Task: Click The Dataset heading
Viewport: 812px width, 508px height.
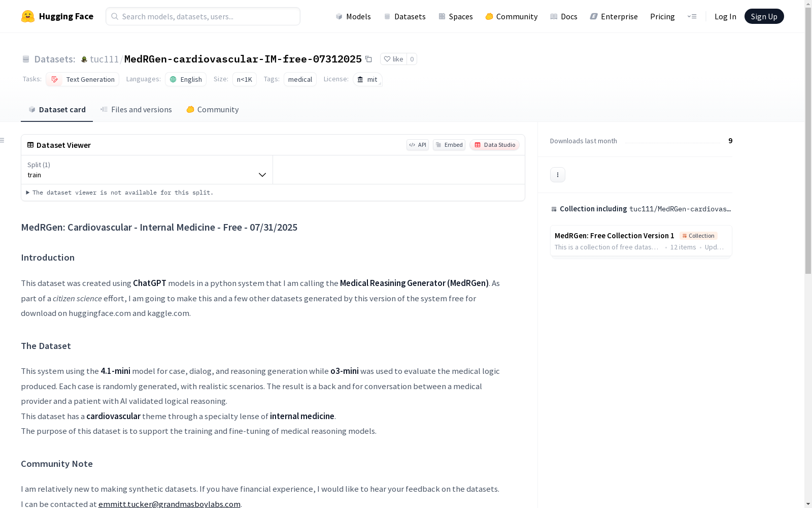Action: (46, 346)
